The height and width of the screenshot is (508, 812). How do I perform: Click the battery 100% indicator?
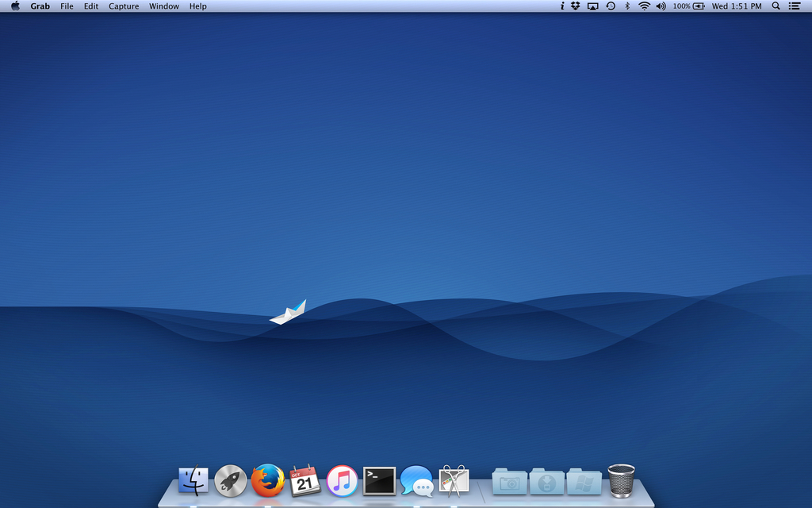689,6
